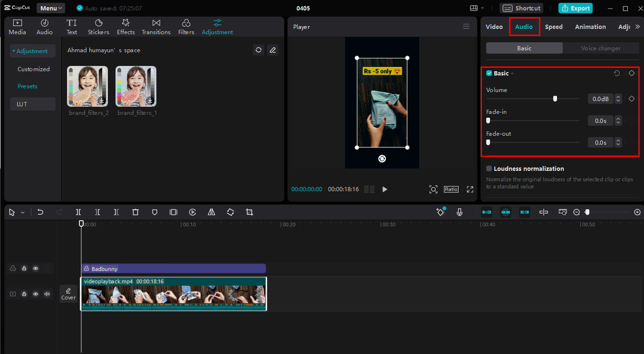Select Customized in the left sidebar
Viewport: 644px width, 354px height.
click(x=34, y=69)
